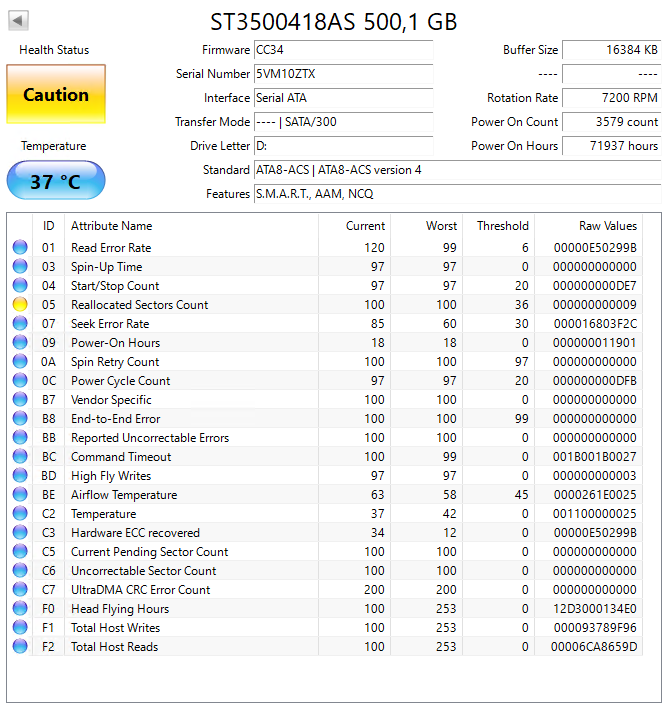Click the Rotation Rate 7200 RPM field
The width and height of the screenshot is (667, 705).
pos(612,98)
